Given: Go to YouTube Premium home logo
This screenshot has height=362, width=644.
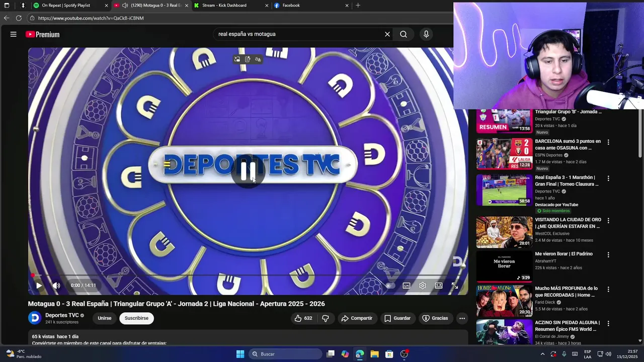Looking at the screenshot, I should point(43,34).
